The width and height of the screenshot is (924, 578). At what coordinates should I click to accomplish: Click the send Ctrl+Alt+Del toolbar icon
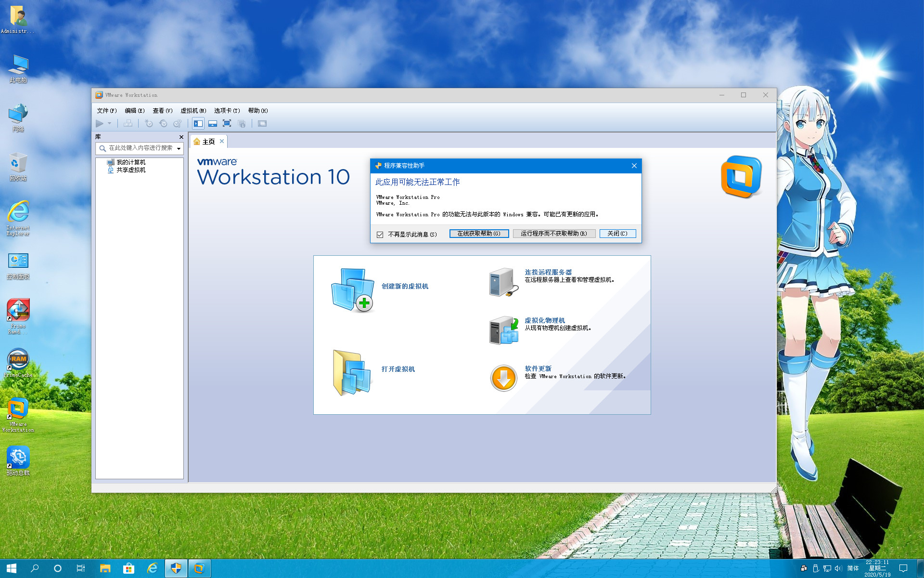[128, 124]
